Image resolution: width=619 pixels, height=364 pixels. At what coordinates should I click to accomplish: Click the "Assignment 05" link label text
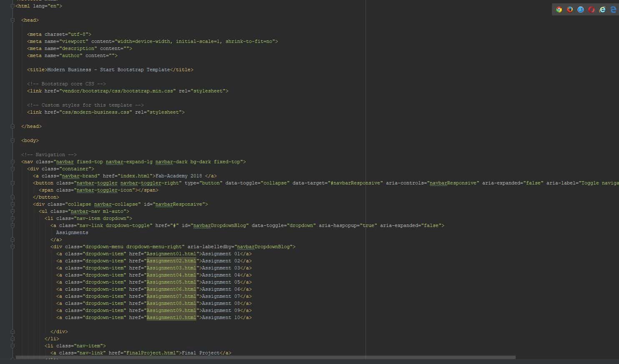pyautogui.click(x=221, y=282)
